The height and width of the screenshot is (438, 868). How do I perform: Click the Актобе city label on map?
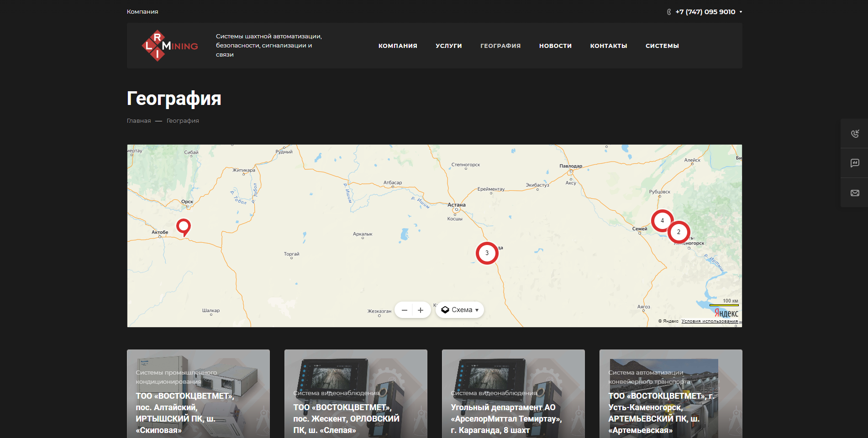(160, 232)
